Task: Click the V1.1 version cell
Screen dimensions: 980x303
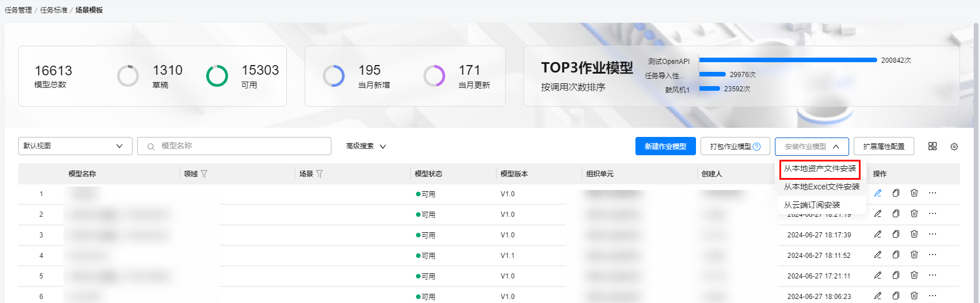Action: [x=507, y=256]
